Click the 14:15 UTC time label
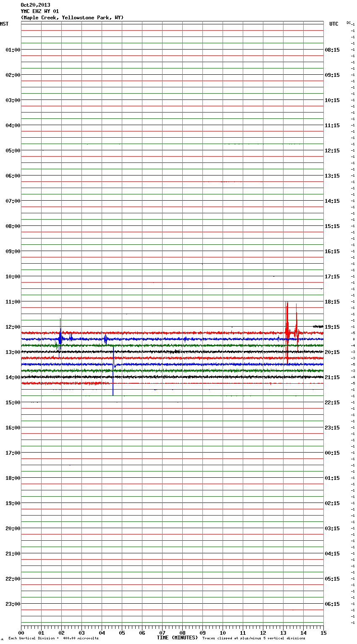This screenshot has width=357, height=644. (332, 201)
